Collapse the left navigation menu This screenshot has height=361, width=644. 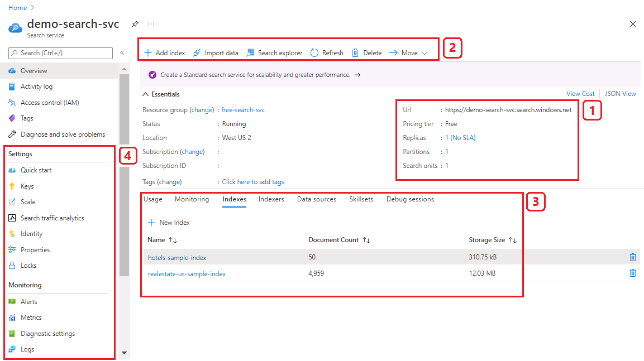[122, 53]
